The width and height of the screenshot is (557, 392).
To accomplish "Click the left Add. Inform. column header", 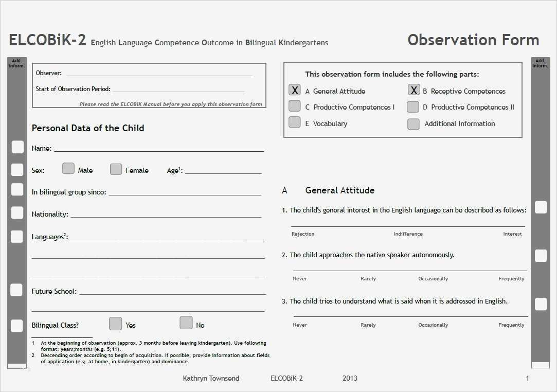I will click(x=16, y=63).
